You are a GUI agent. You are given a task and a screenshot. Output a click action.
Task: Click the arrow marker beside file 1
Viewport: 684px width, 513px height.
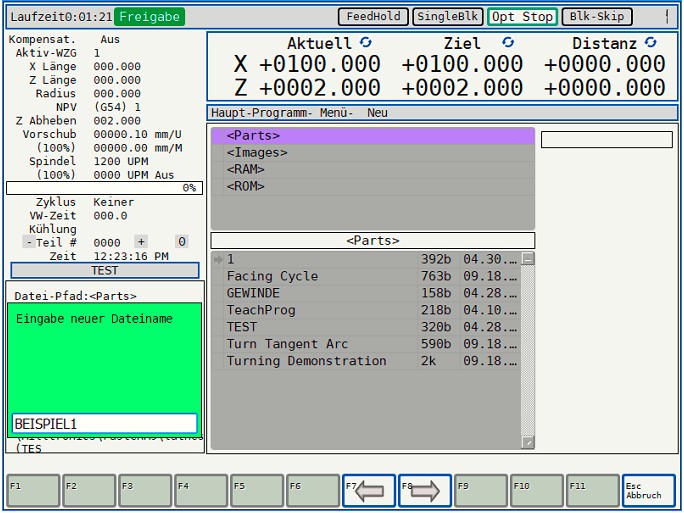(x=218, y=259)
